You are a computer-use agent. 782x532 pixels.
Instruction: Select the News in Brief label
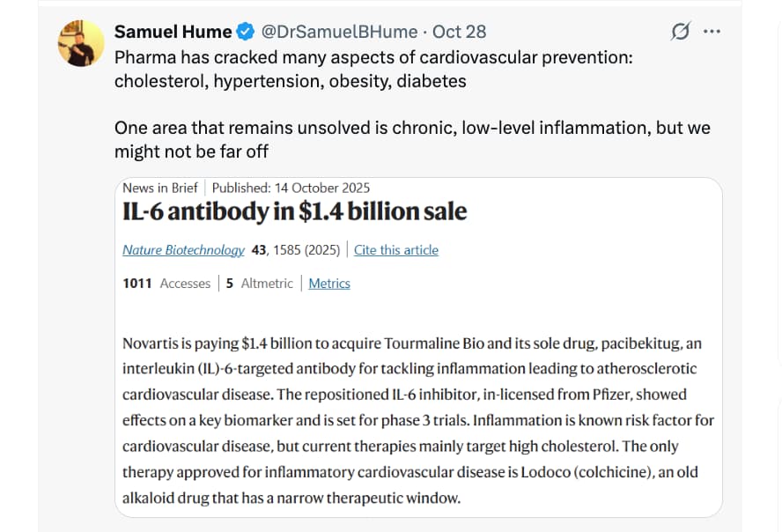click(159, 188)
